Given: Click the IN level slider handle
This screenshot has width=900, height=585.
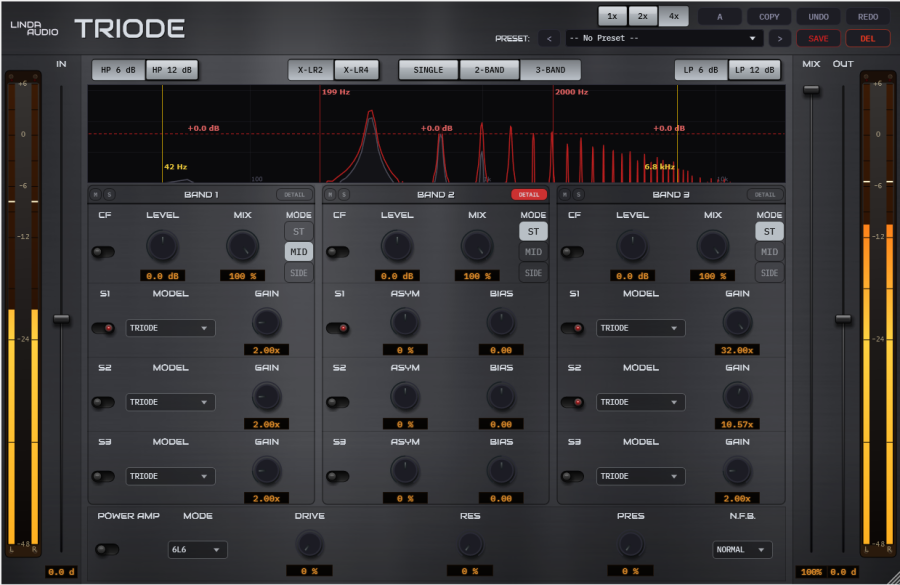Looking at the screenshot, I should click(61, 319).
